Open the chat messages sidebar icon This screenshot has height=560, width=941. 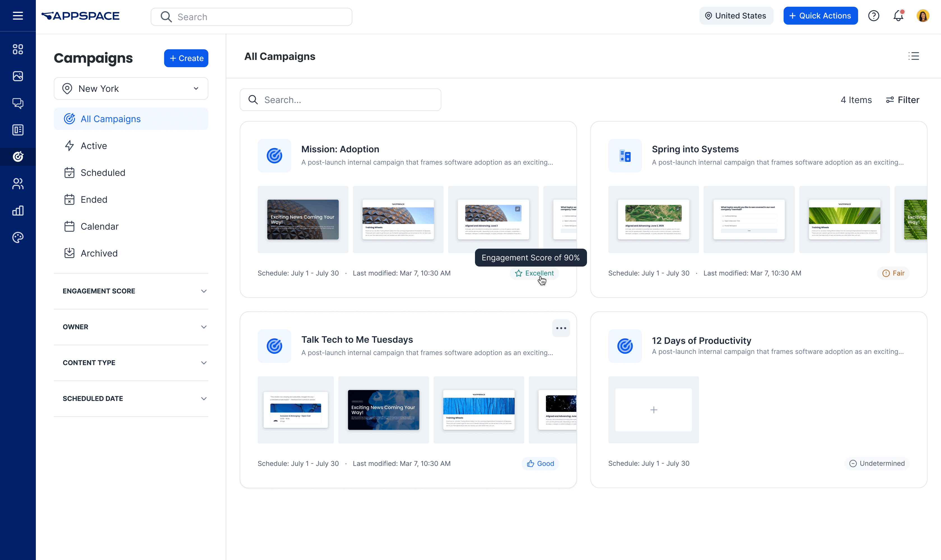coord(18,103)
